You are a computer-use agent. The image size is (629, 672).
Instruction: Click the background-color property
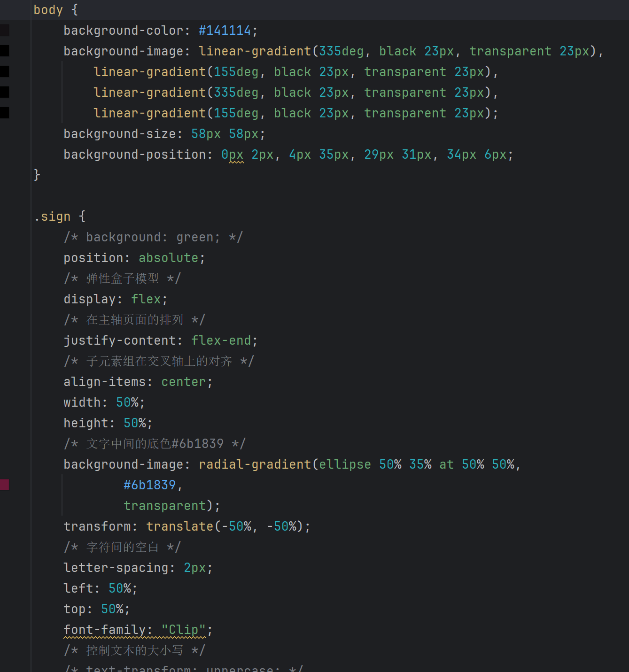click(x=124, y=31)
